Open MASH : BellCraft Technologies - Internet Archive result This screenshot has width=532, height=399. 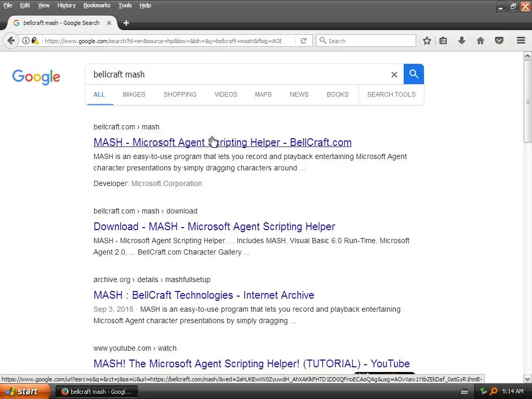click(x=204, y=295)
